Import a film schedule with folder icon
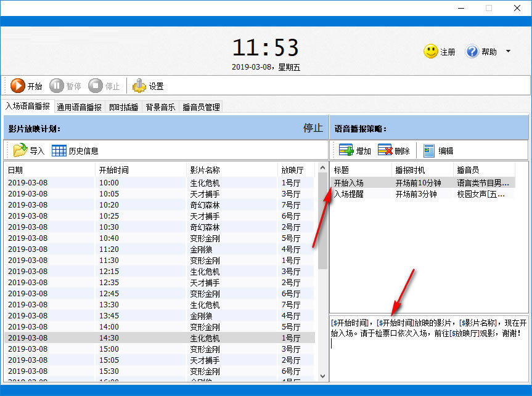The image size is (532, 396). tap(21, 150)
